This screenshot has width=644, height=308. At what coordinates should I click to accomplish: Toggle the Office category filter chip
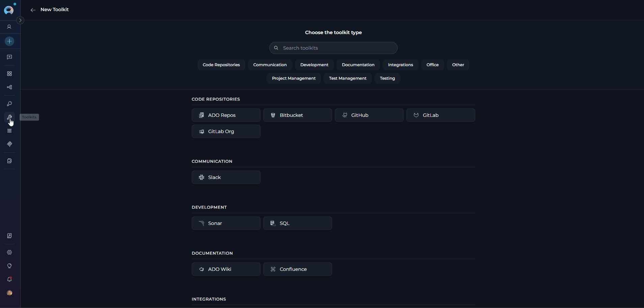[x=432, y=65]
